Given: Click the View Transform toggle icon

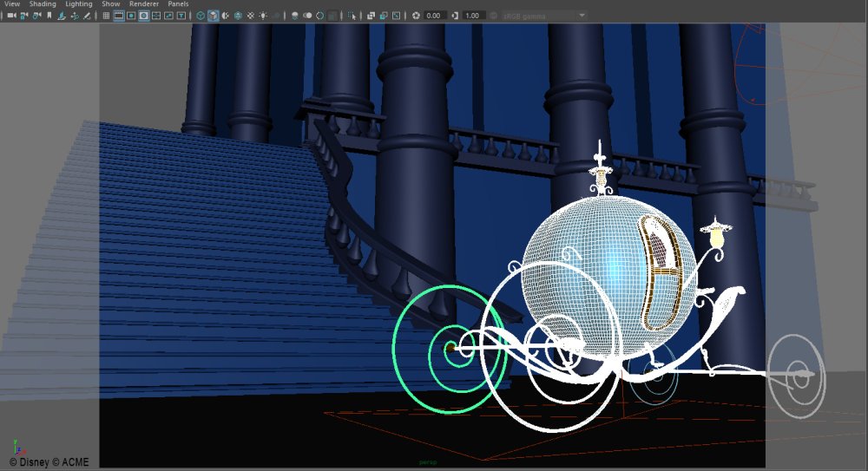Looking at the screenshot, I should [494, 16].
